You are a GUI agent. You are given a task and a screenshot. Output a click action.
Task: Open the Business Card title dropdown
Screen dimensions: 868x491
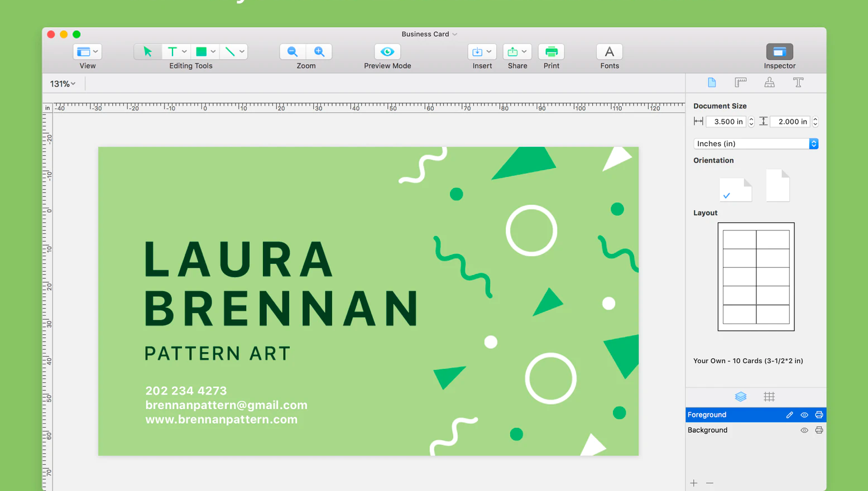(429, 34)
